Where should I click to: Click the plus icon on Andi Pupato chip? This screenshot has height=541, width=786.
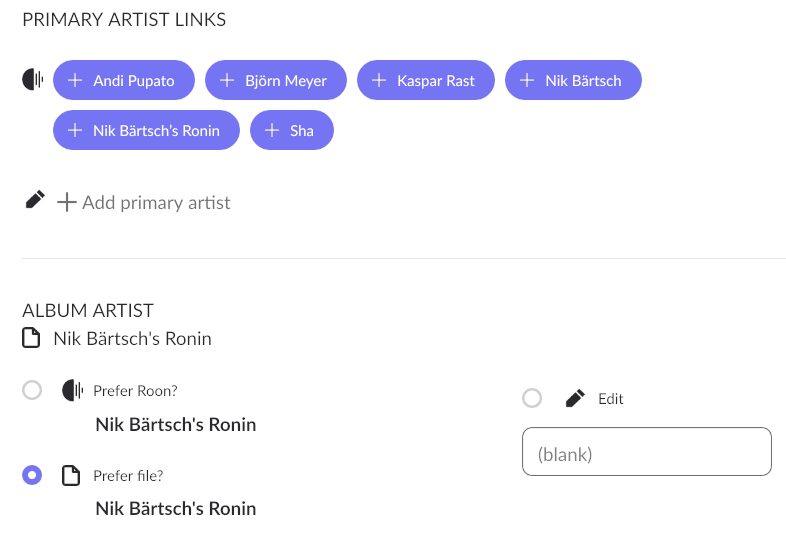[75, 80]
